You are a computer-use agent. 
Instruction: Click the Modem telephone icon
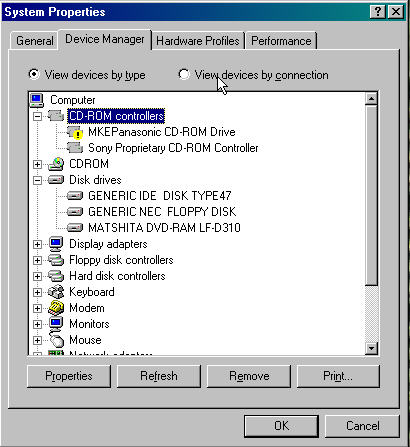point(56,308)
